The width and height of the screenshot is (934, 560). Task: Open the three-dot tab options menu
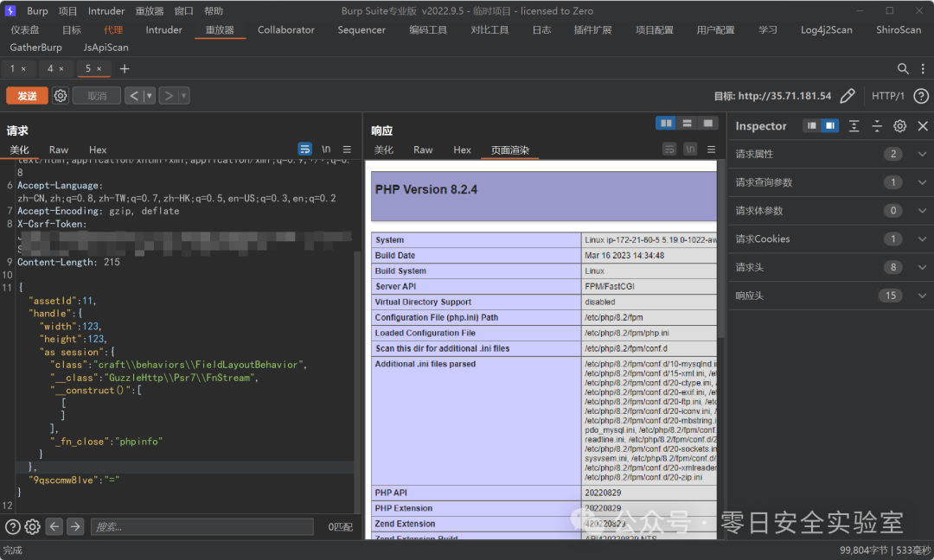(923, 69)
